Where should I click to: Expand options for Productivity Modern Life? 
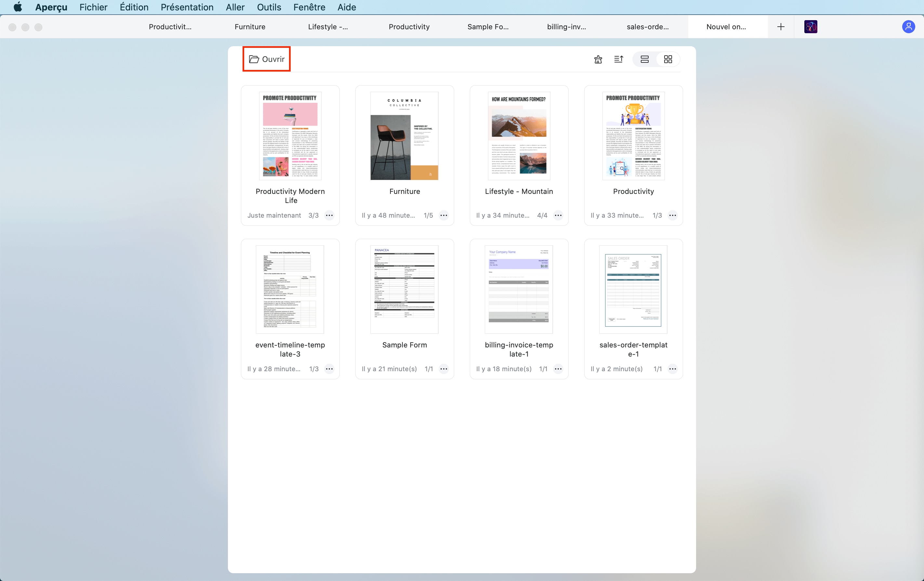[329, 215]
